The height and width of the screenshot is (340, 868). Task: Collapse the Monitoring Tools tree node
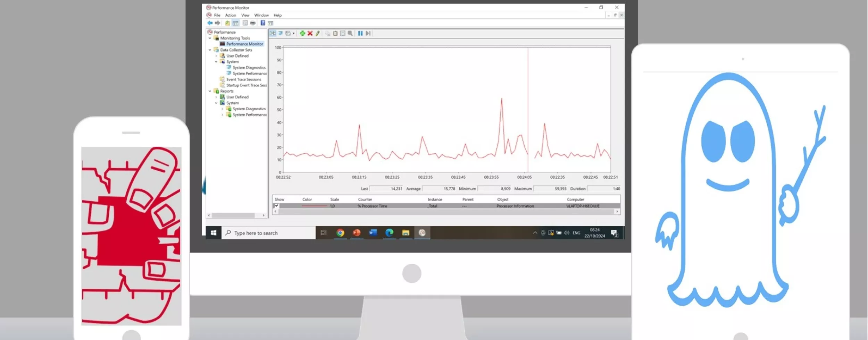pyautogui.click(x=210, y=38)
